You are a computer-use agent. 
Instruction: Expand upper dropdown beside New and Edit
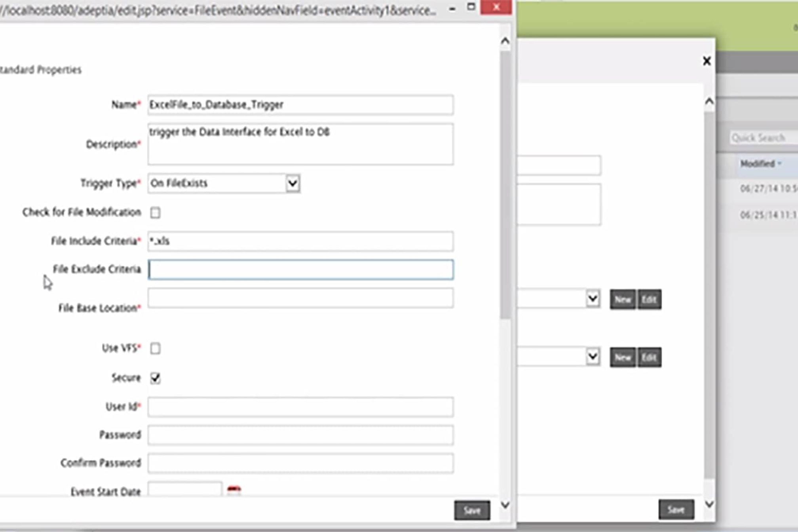593,299
